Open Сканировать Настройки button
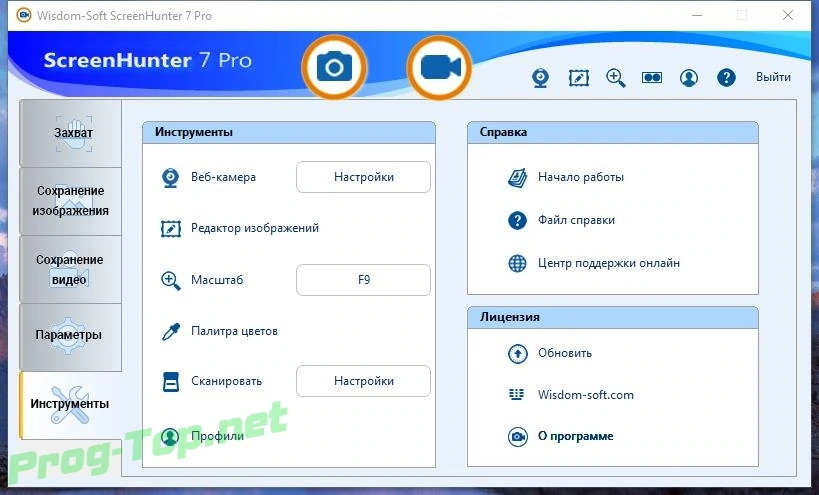 tap(364, 381)
